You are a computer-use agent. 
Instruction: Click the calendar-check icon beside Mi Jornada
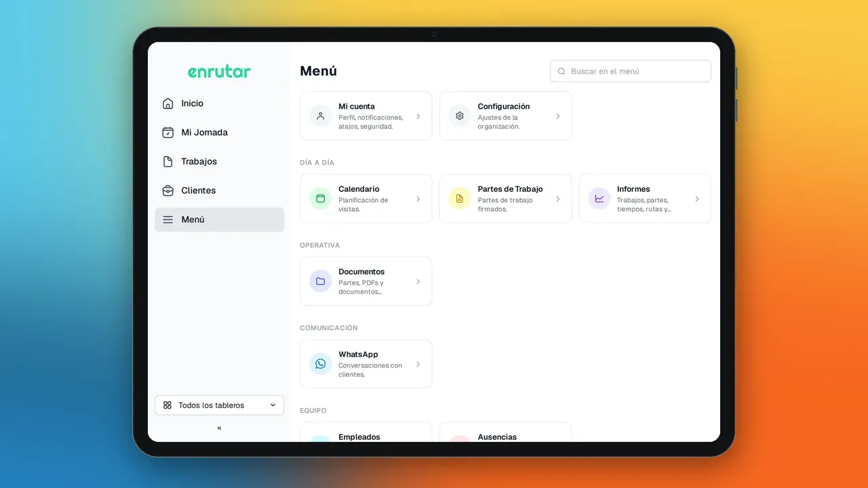(168, 133)
